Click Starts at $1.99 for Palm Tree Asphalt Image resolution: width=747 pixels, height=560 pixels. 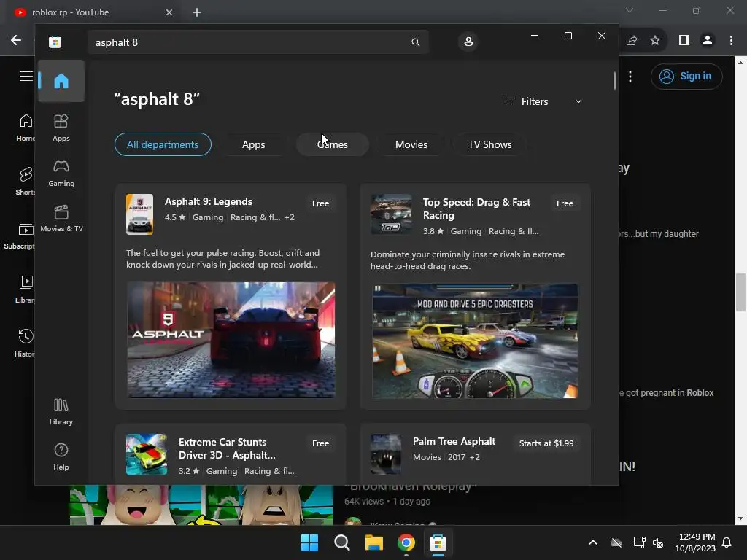546,443
